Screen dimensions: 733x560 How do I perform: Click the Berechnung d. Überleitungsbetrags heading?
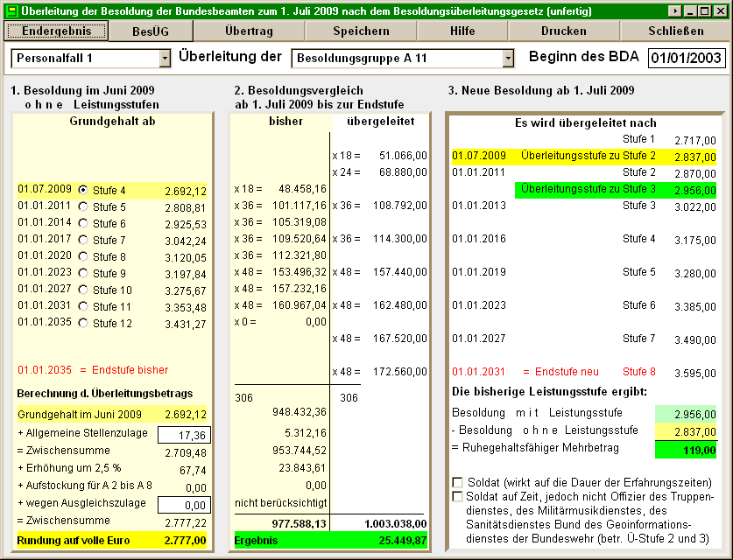coord(105,393)
